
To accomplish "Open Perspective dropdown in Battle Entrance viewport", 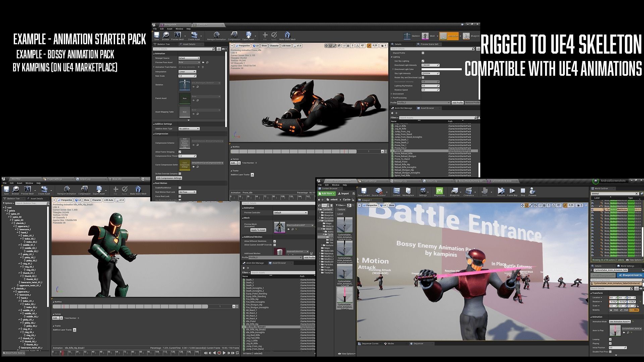I will (x=370, y=205).
